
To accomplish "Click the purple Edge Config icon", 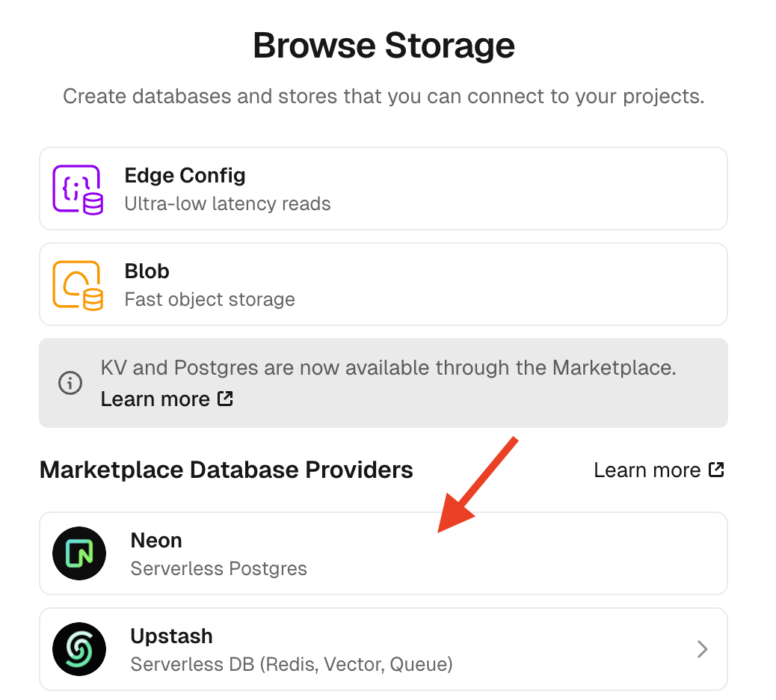I will (x=78, y=189).
